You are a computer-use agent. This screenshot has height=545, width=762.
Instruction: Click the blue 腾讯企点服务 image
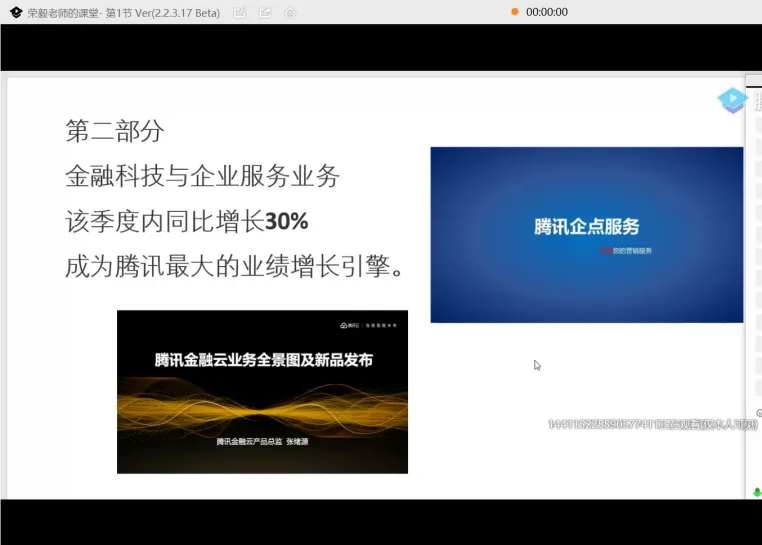(587, 235)
